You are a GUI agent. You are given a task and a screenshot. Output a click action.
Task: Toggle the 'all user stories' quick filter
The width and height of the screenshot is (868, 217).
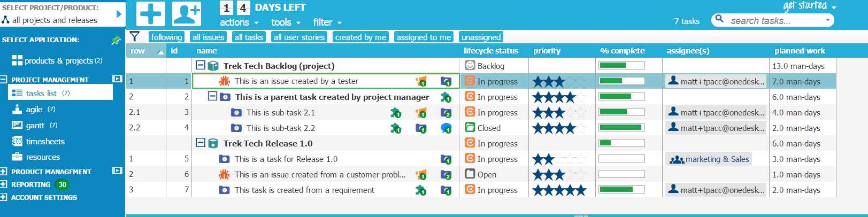click(299, 37)
